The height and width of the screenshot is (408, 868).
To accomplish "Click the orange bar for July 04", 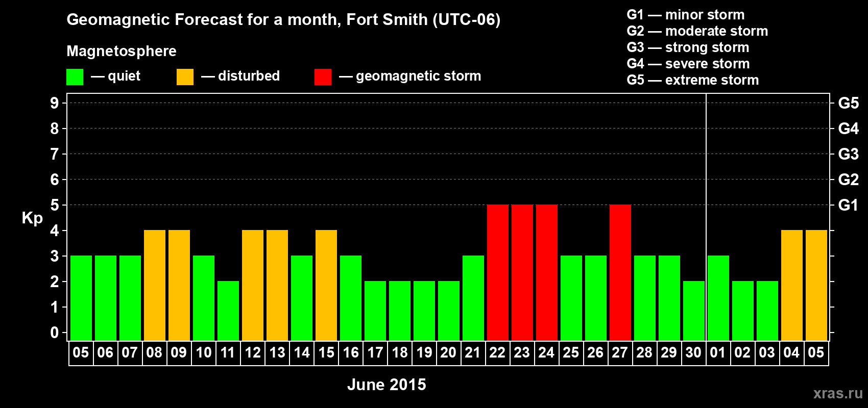I will (x=792, y=285).
